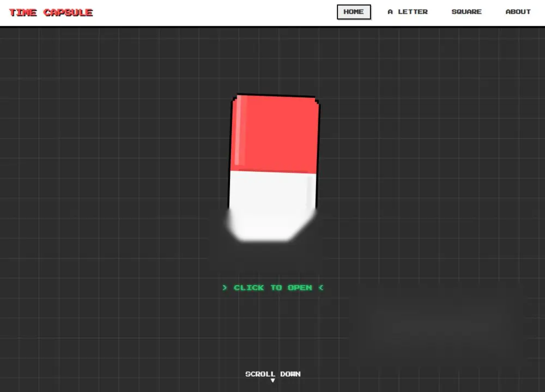The width and height of the screenshot is (545, 392).
Task: Click the green left chevron before CLICK
Action: tap(225, 288)
